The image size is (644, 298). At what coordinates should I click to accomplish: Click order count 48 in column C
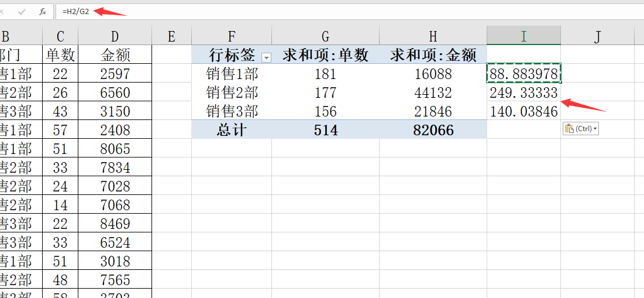(60, 280)
